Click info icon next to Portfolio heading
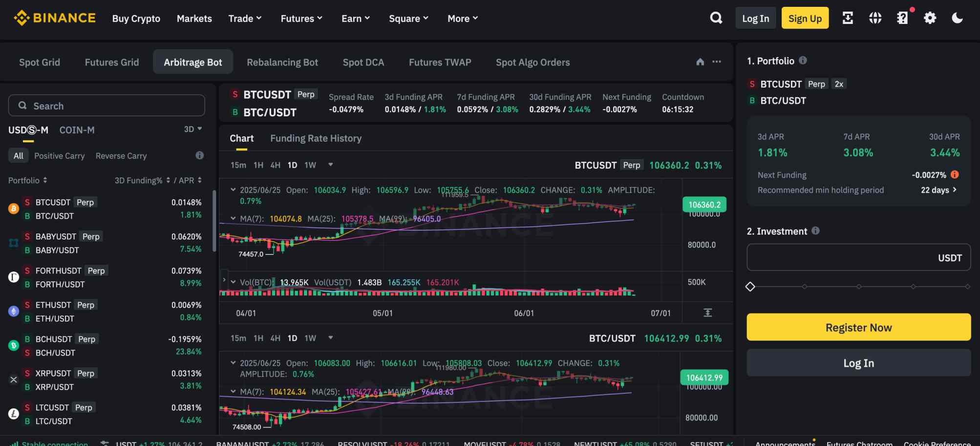 pos(803,60)
